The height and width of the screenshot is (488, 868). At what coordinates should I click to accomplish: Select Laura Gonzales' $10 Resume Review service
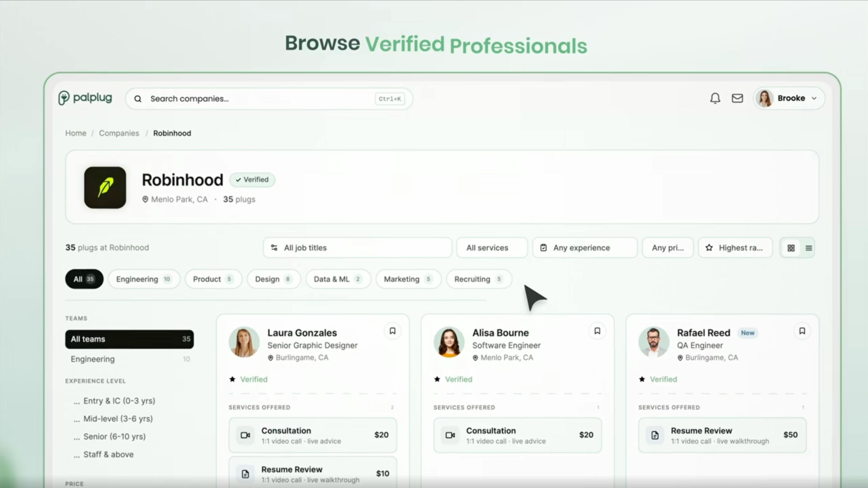313,472
